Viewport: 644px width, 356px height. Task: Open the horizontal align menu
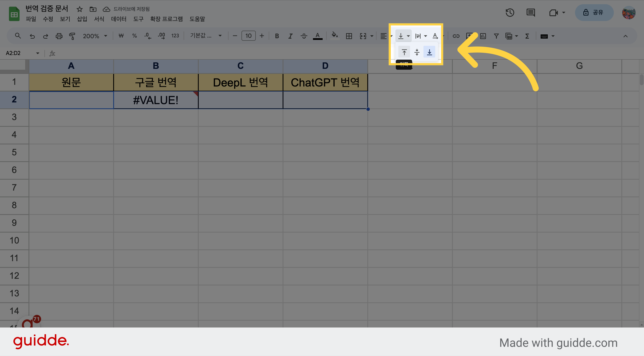click(x=384, y=36)
